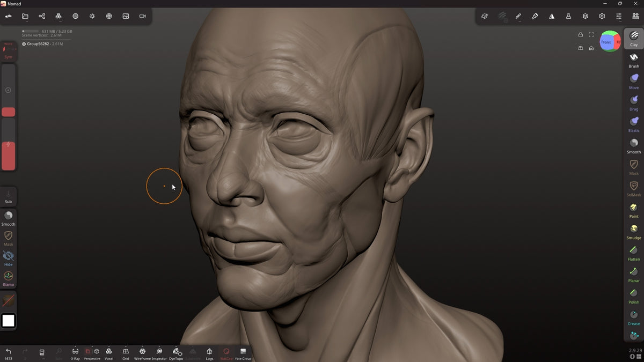The image size is (644, 362).
Task: Open the Interface sliders panel
Action: pyautogui.click(x=619, y=16)
